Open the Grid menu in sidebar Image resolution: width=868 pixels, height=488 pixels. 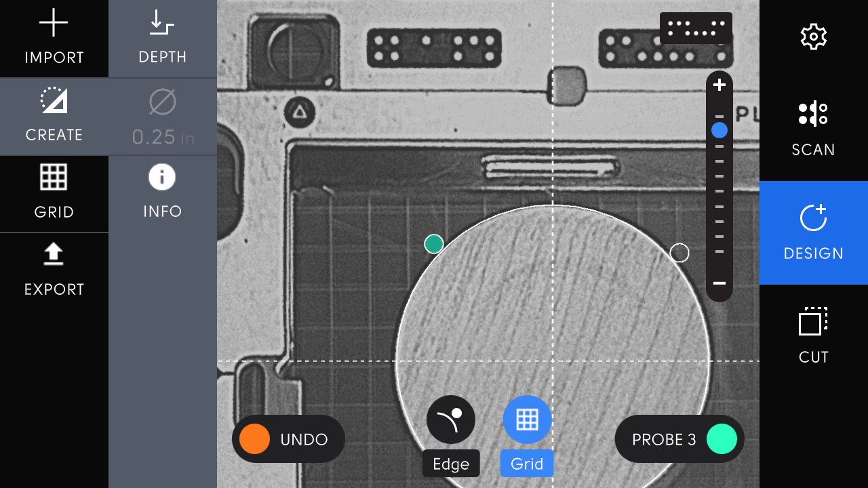point(54,192)
